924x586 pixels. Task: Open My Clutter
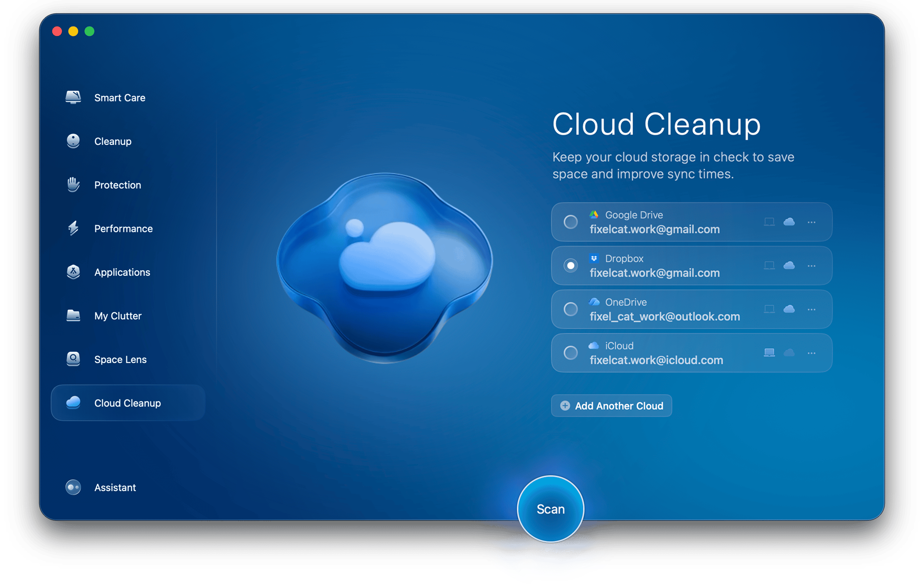(118, 316)
